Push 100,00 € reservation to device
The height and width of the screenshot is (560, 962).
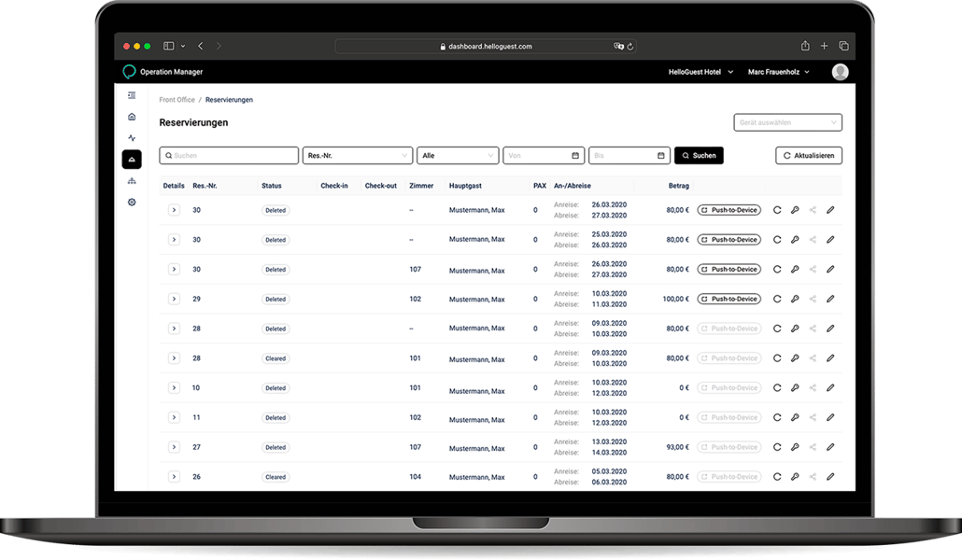(729, 299)
